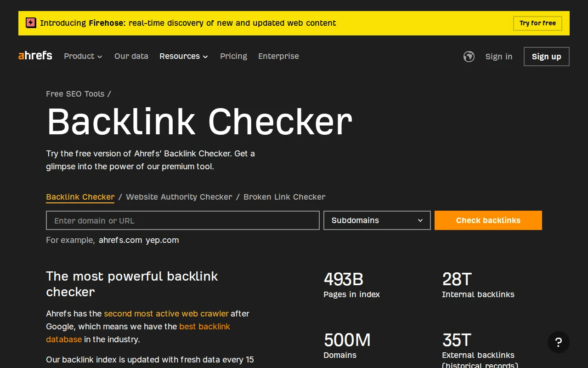Switch to Broken Link Checker tab
Viewport: 588px width, 368px height.
[x=284, y=197]
